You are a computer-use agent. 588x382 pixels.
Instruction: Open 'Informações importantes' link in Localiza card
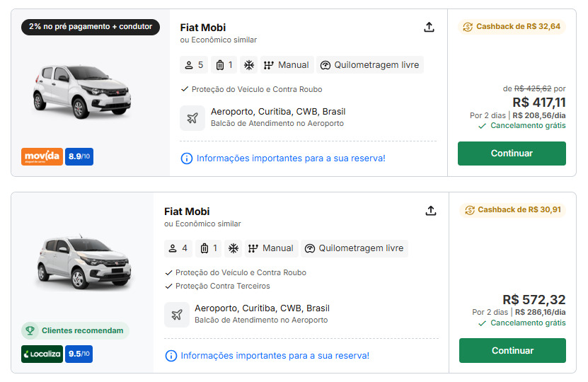tap(275, 355)
